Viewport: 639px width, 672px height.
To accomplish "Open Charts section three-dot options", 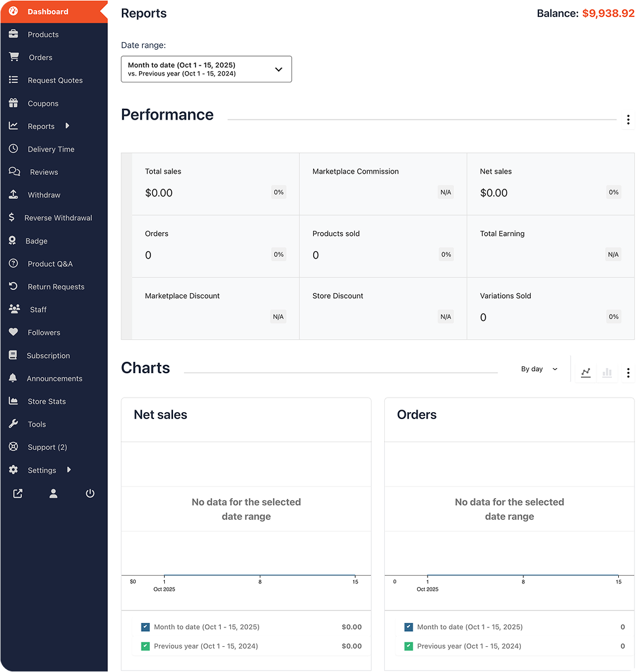I will [x=628, y=373].
